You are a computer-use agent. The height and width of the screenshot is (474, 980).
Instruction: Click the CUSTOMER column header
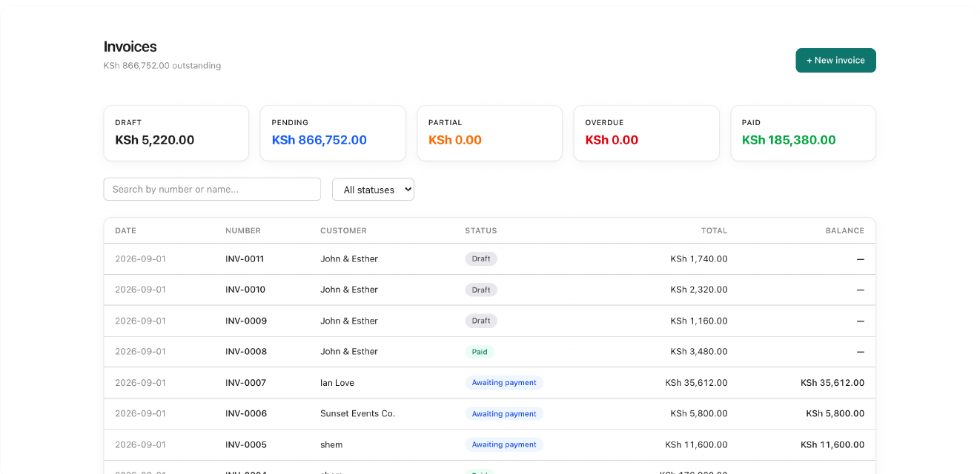344,231
